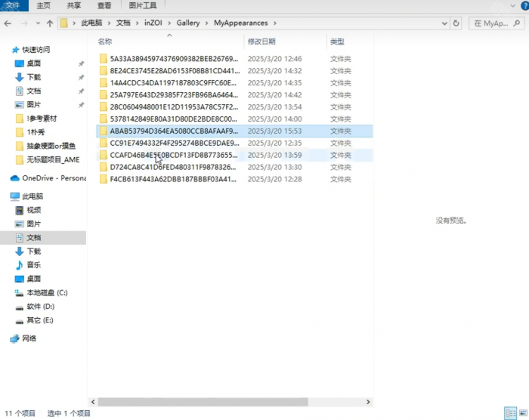Viewport: 529px width, 420px height.
Task: Select folder starting with CCAFD46B4E
Action: (x=174, y=155)
